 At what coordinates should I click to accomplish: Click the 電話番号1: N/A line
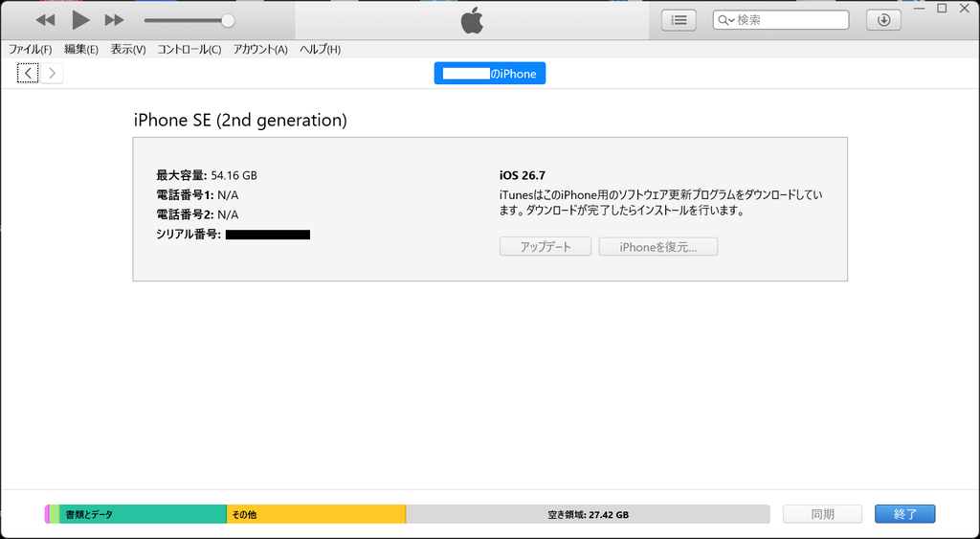point(197,195)
